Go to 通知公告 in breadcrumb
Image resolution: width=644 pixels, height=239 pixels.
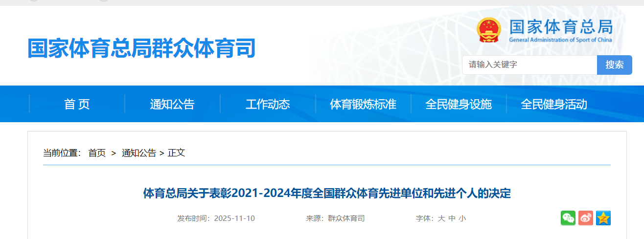tap(139, 153)
